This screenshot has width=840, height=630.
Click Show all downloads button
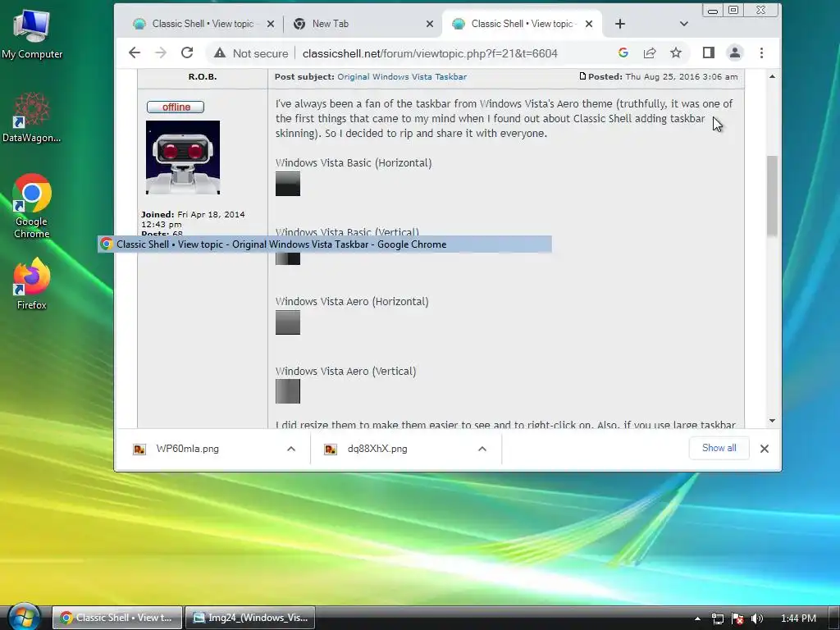pyautogui.click(x=719, y=448)
